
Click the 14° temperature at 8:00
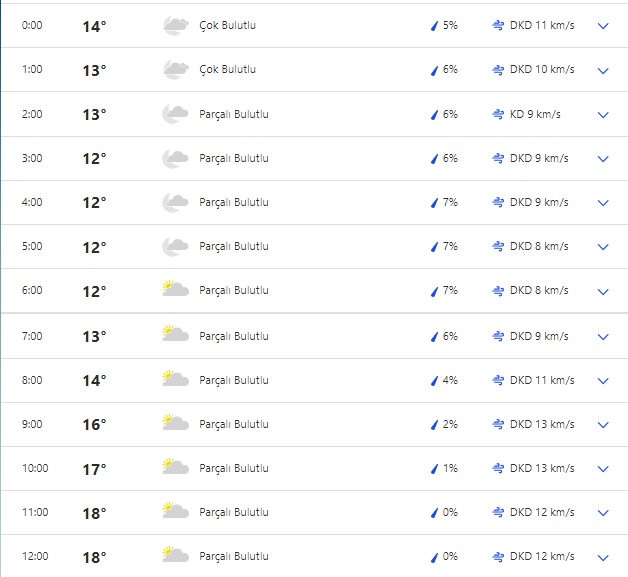94,380
